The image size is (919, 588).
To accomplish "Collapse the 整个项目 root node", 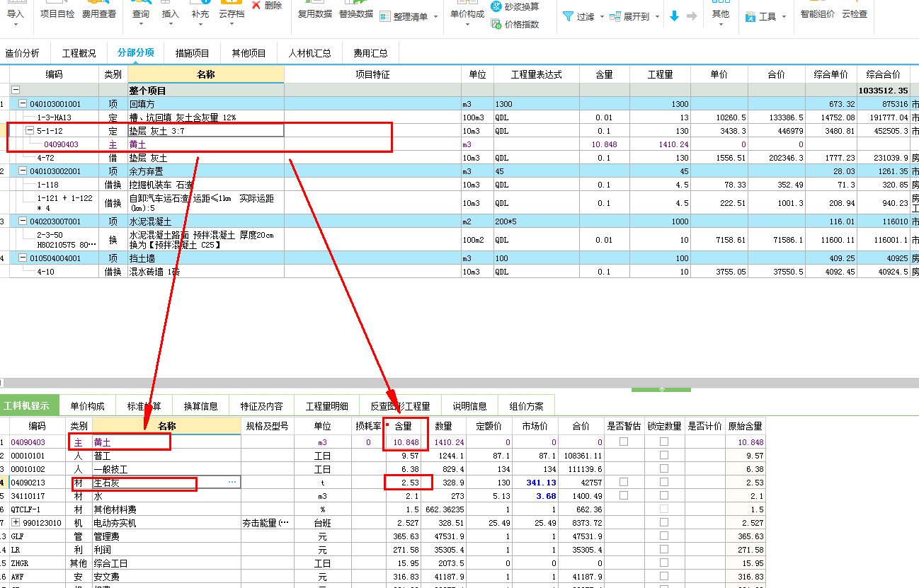I will [16, 91].
